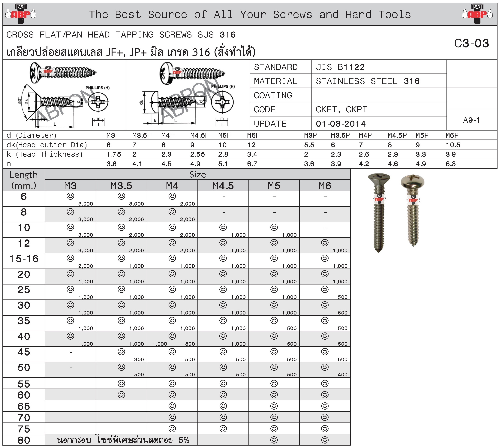The width and height of the screenshot is (502, 448).
Task: Click the smiley for M3 at length 40
Action: pos(70,336)
